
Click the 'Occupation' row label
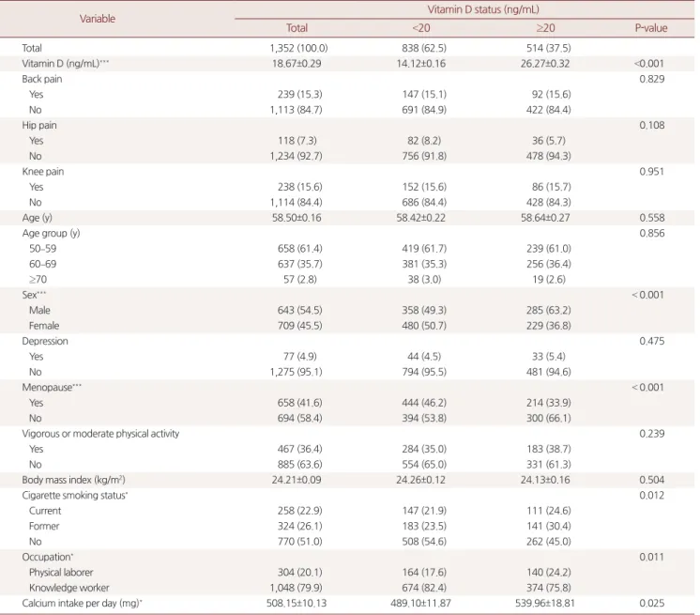click(x=47, y=557)
